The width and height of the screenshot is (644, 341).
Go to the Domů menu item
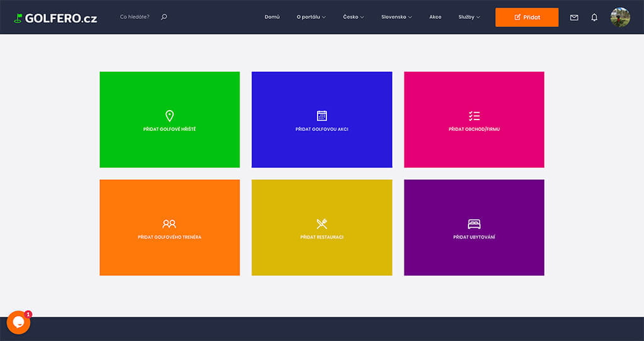[272, 17]
